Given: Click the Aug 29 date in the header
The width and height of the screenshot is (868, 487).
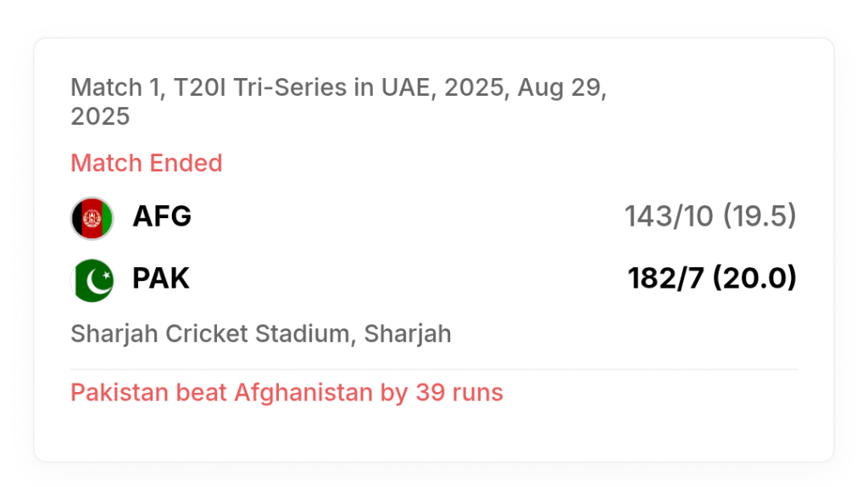Looking at the screenshot, I should [x=559, y=87].
